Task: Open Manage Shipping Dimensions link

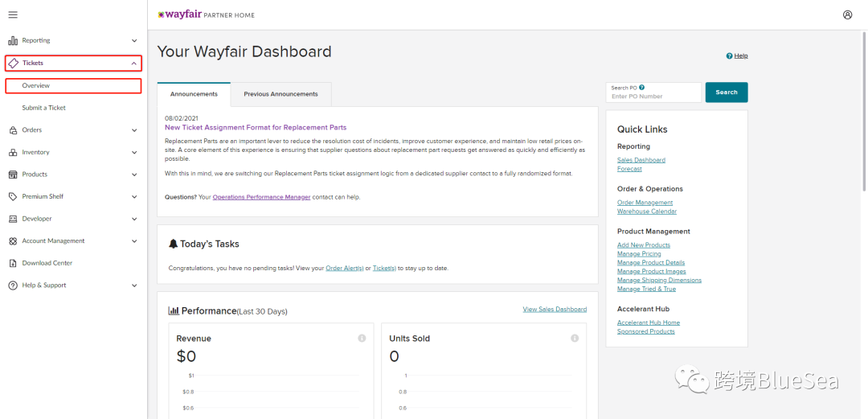Action: (659, 281)
